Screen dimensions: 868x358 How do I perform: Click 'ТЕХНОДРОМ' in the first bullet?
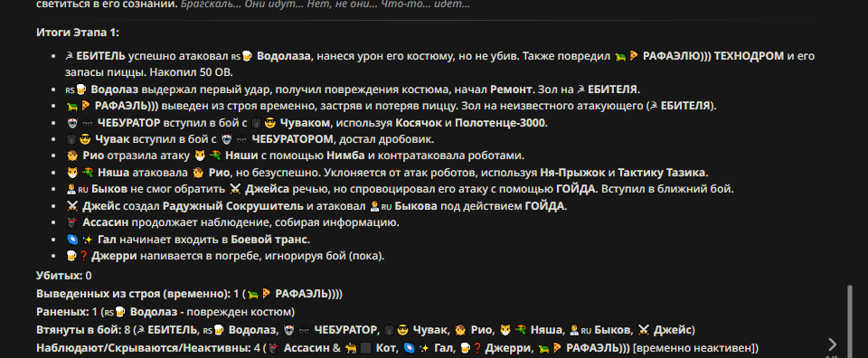coord(750,56)
